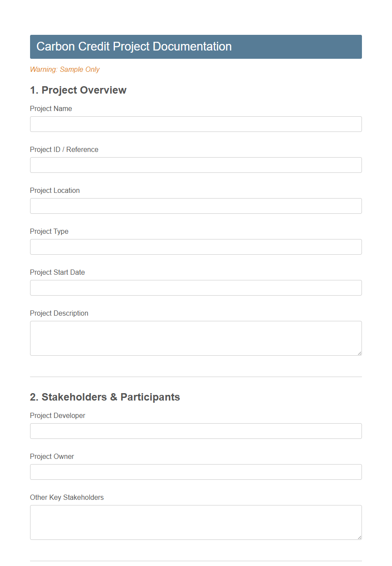Click the Other Key Stakeholders label
This screenshot has height=566, width=392.
[x=67, y=497]
